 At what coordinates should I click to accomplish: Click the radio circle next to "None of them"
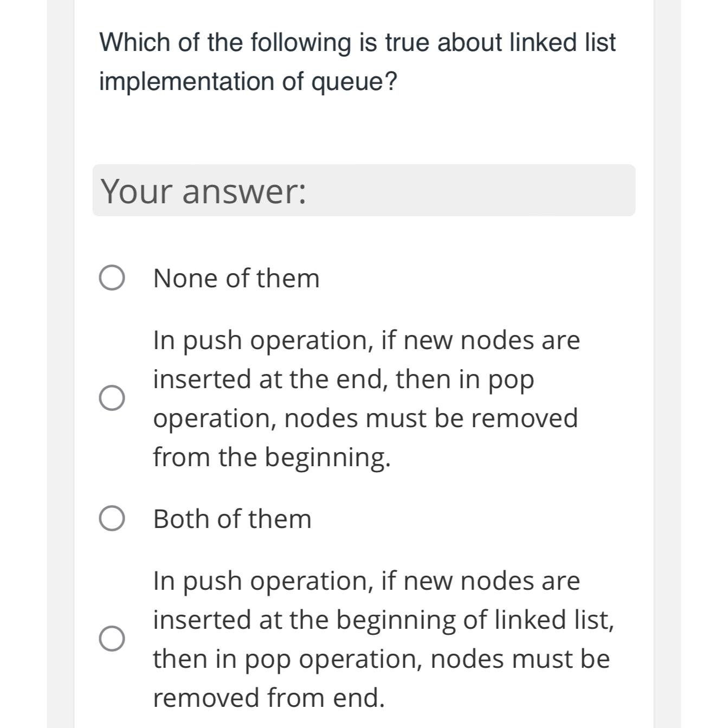tap(112, 278)
